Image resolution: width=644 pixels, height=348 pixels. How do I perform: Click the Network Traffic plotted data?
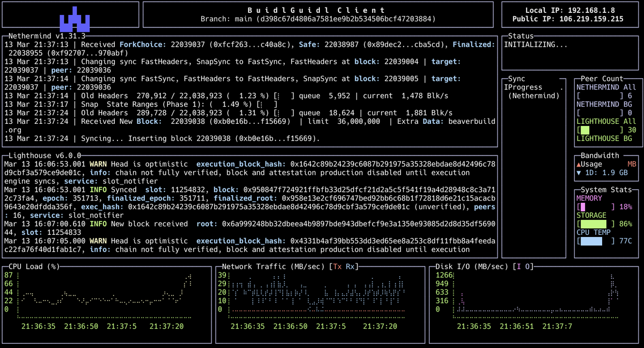pos(318,293)
